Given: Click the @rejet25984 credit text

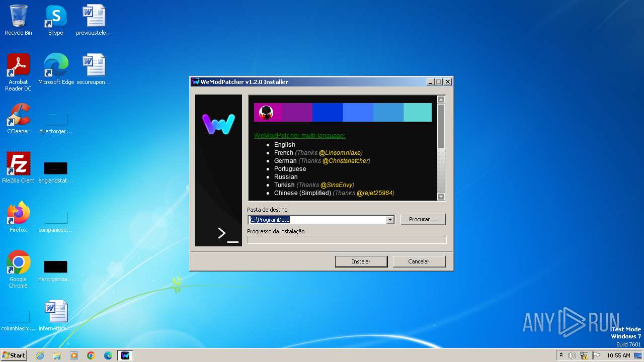Looking at the screenshot, I should point(375,193).
